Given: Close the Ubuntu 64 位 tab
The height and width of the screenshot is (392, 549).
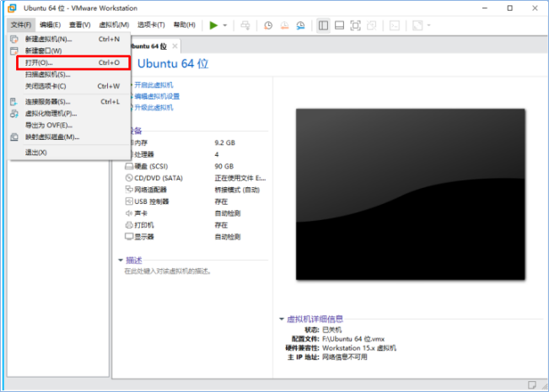Looking at the screenshot, I should coord(175,46).
